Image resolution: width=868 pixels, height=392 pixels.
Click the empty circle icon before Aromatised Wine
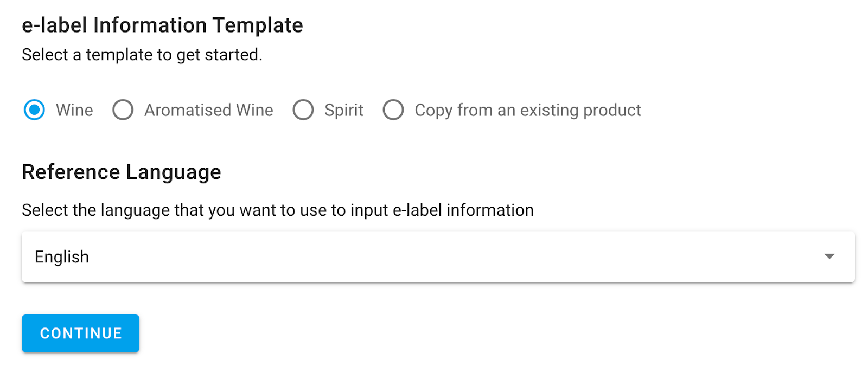123,110
